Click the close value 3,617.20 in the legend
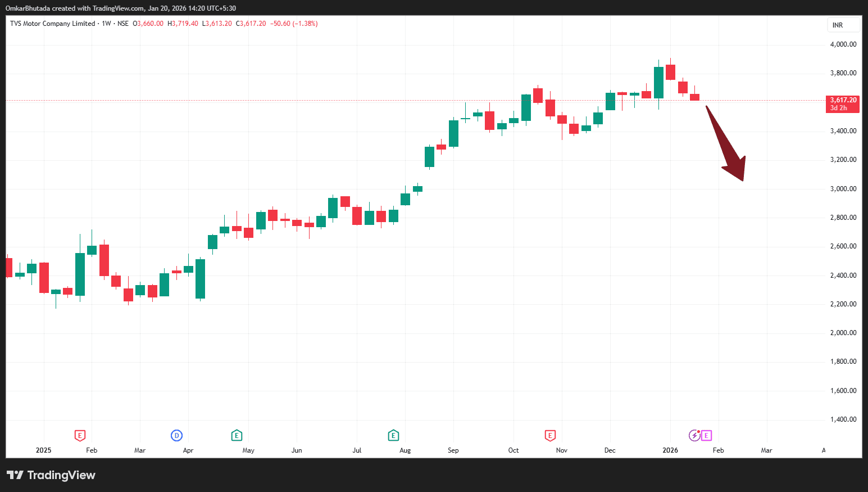This screenshot has height=492, width=868. [253, 24]
